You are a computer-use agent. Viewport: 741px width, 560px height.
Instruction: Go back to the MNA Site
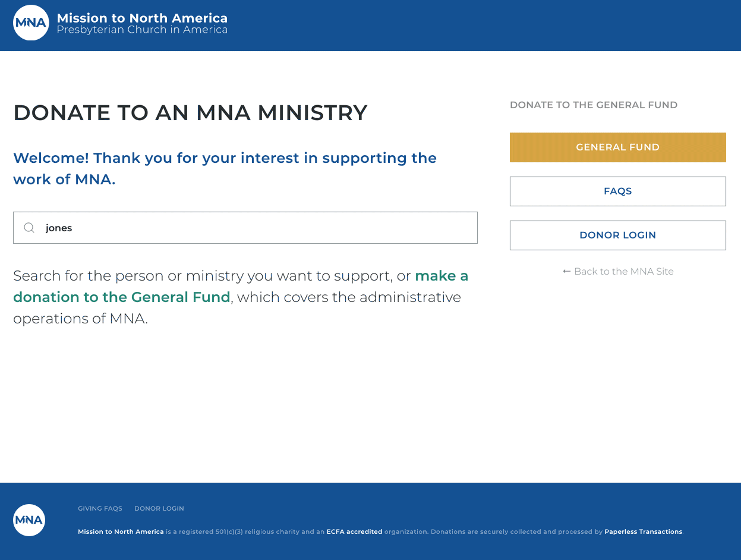pyautogui.click(x=618, y=271)
